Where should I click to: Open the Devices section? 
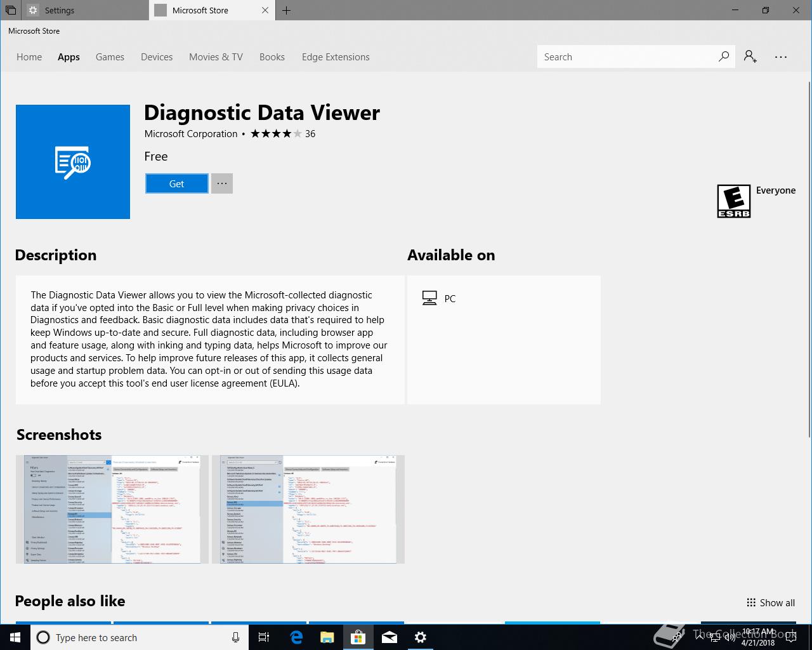pos(157,57)
